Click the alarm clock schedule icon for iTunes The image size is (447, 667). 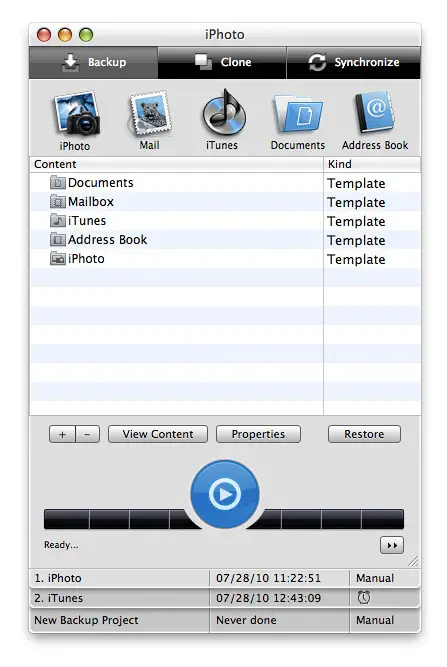click(364, 598)
